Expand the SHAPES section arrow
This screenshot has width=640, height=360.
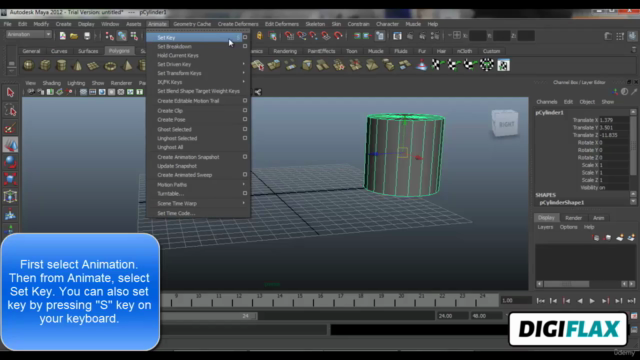point(633,194)
